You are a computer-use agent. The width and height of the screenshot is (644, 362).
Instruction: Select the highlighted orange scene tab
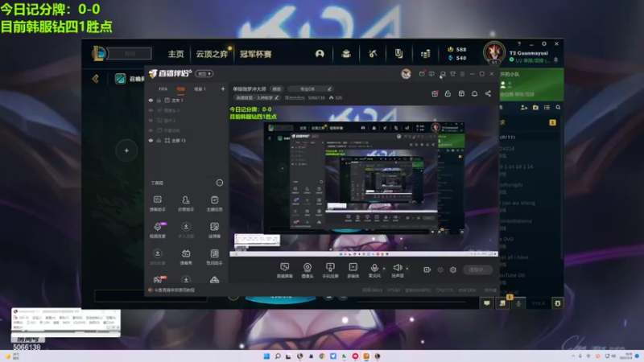[x=180, y=89]
